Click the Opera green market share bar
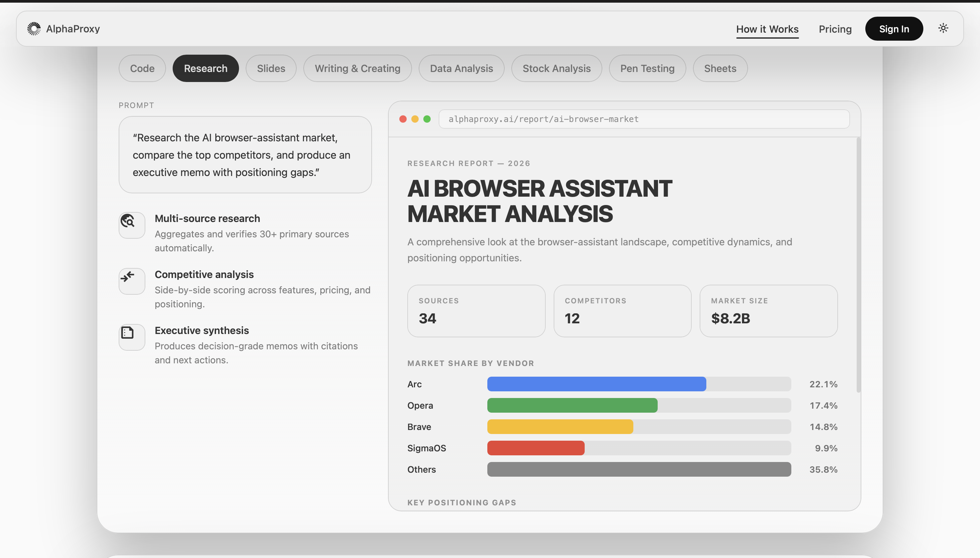The height and width of the screenshot is (558, 980). 572,405
